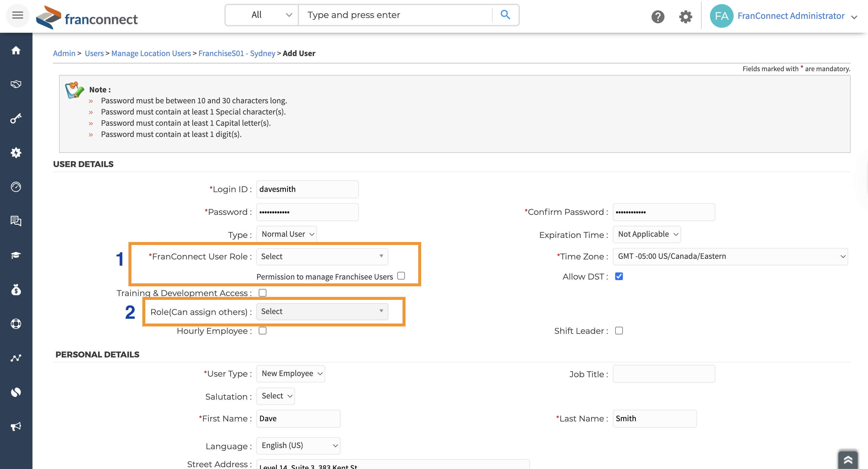Viewport: 868px width, 469px height.
Task: Click the home icon in sidebar
Action: pyautogui.click(x=16, y=50)
